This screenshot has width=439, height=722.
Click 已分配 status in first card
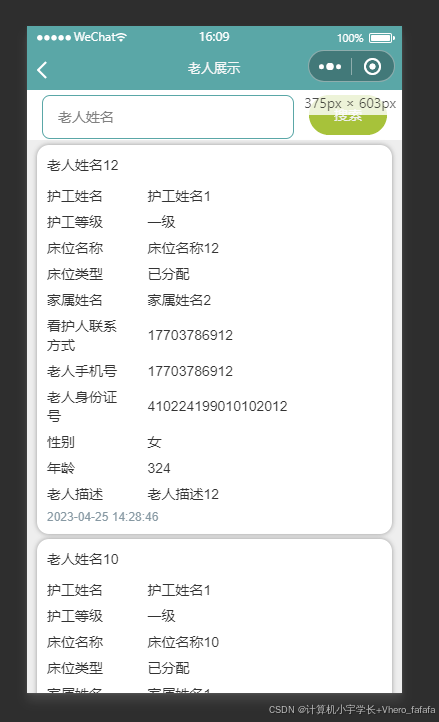[x=168, y=274]
